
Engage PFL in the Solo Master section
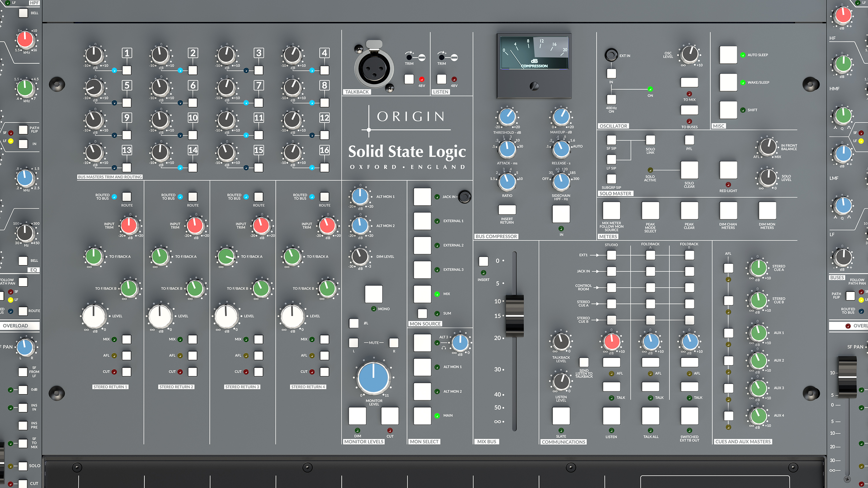pyautogui.click(x=689, y=141)
